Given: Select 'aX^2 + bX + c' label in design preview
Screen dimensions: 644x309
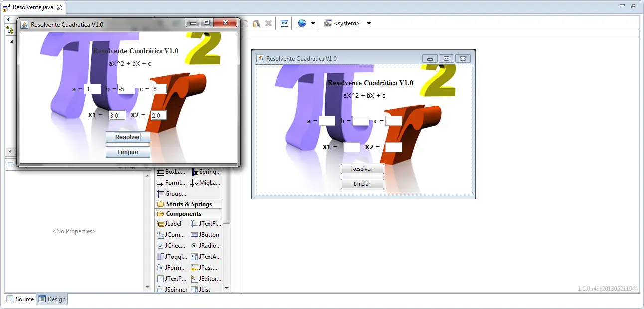Looking at the screenshot, I should coord(364,95).
